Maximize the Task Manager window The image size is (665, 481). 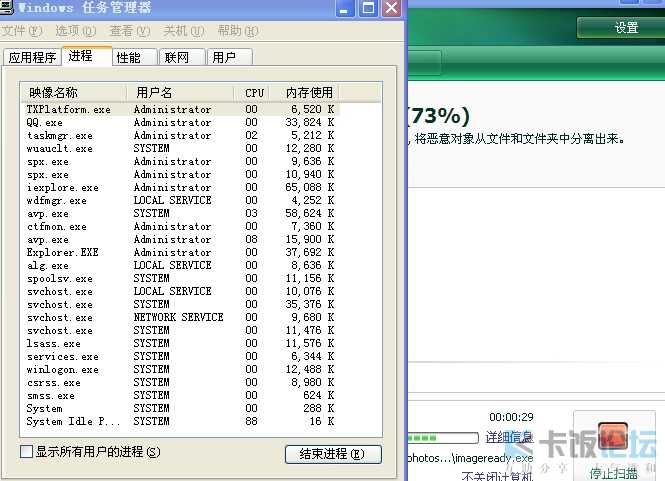point(368,8)
